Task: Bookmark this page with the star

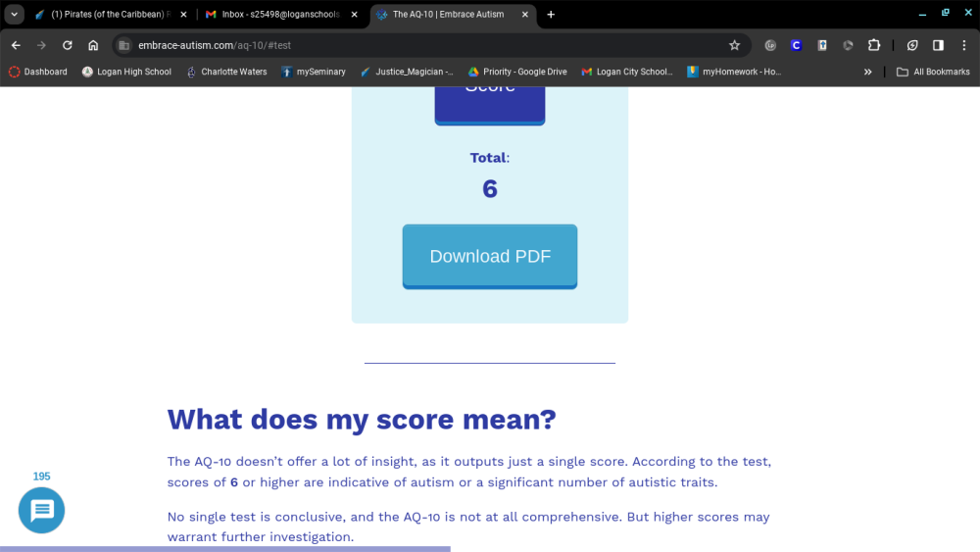Action: pos(734,45)
